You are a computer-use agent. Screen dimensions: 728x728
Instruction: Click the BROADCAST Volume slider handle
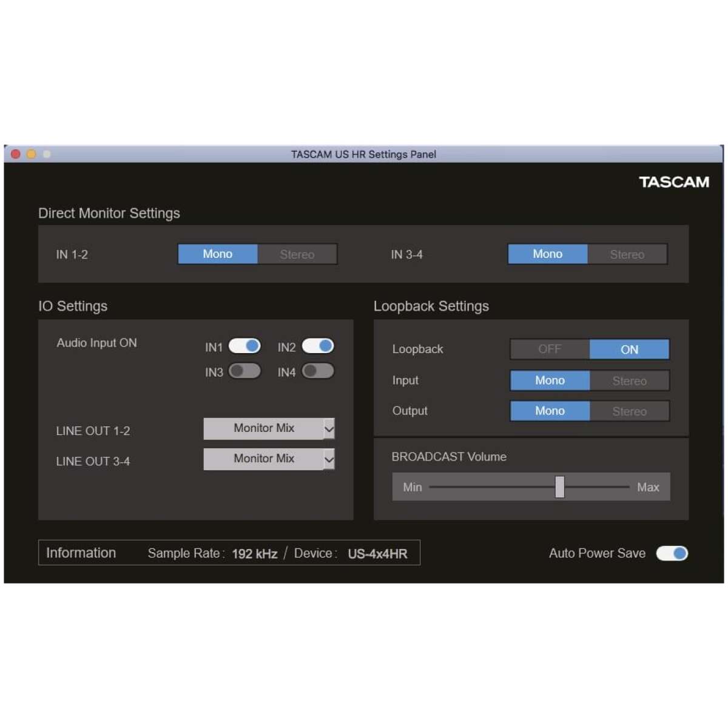(x=560, y=487)
